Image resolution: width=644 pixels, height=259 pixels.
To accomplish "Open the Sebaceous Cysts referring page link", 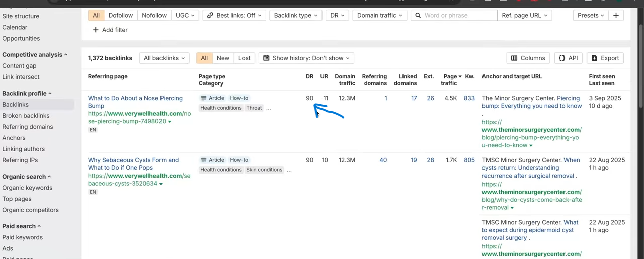I will click(x=133, y=164).
